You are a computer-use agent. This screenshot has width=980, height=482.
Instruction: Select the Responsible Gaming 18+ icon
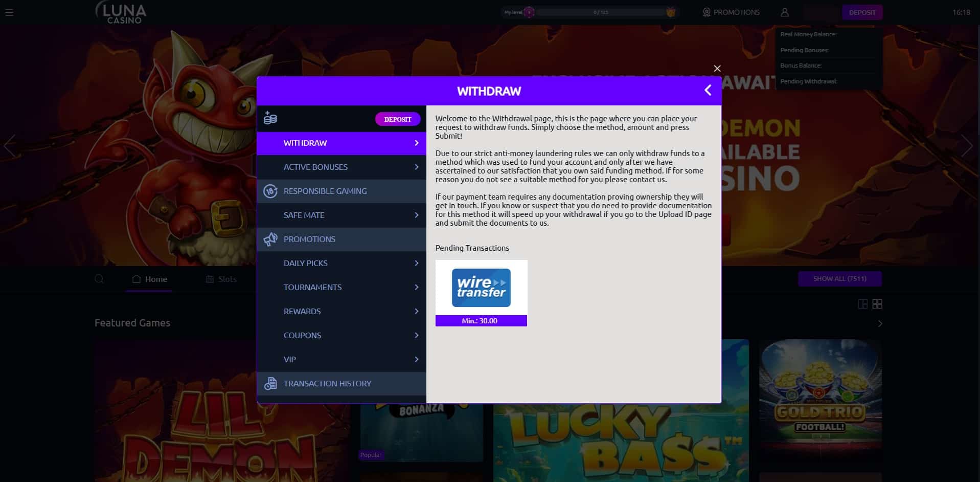click(x=270, y=191)
